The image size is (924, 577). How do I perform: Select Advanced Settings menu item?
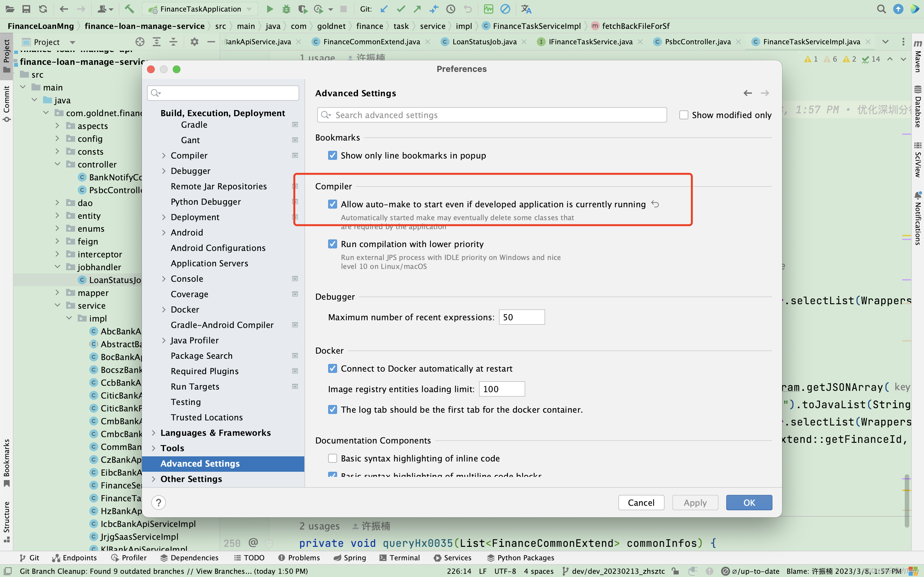pyautogui.click(x=199, y=463)
